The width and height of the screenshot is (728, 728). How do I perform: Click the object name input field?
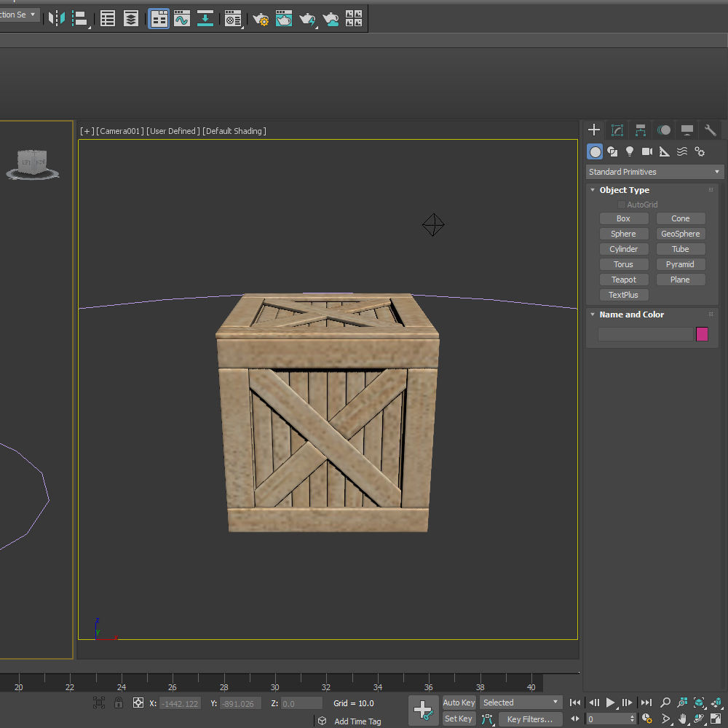click(645, 334)
